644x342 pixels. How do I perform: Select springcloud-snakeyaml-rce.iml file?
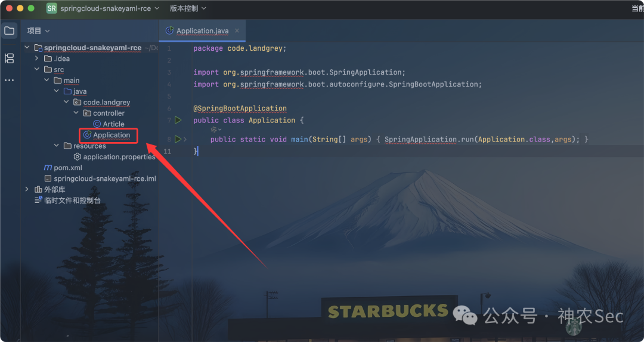(105, 178)
